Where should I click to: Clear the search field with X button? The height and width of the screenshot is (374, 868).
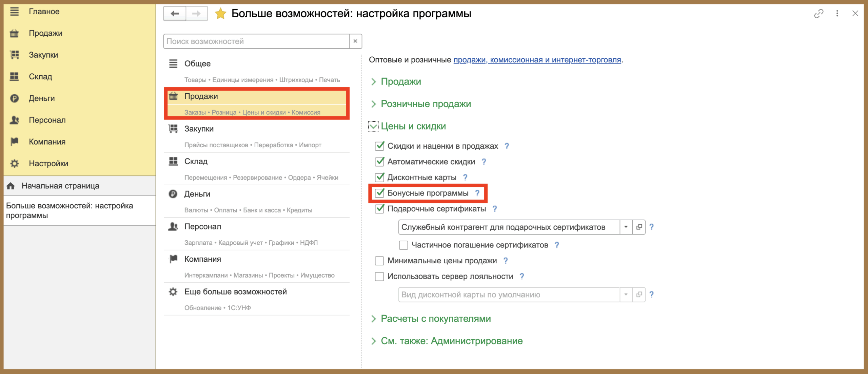click(x=355, y=41)
